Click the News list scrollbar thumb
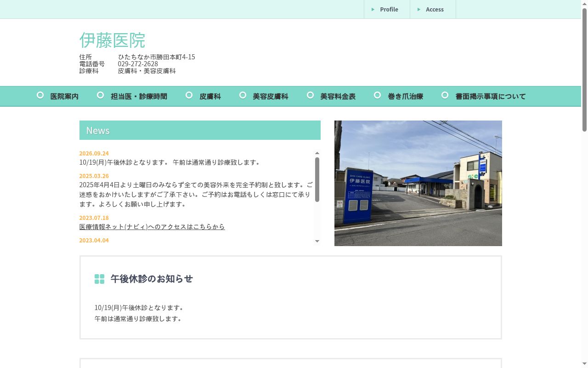Screen dimensions: 588x368 (317, 179)
